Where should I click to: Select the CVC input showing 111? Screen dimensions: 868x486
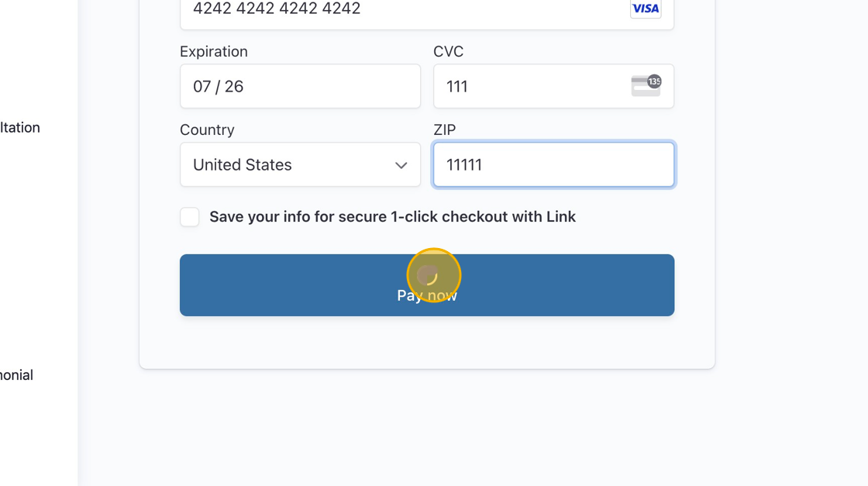pyautogui.click(x=553, y=86)
